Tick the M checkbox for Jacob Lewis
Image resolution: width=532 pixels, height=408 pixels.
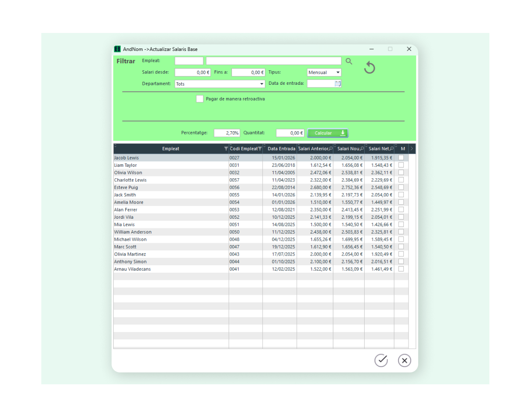(x=401, y=158)
